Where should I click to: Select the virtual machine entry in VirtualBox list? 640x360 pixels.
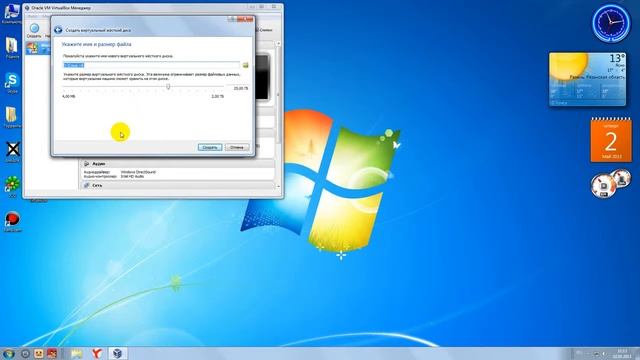pyautogui.click(x=38, y=49)
